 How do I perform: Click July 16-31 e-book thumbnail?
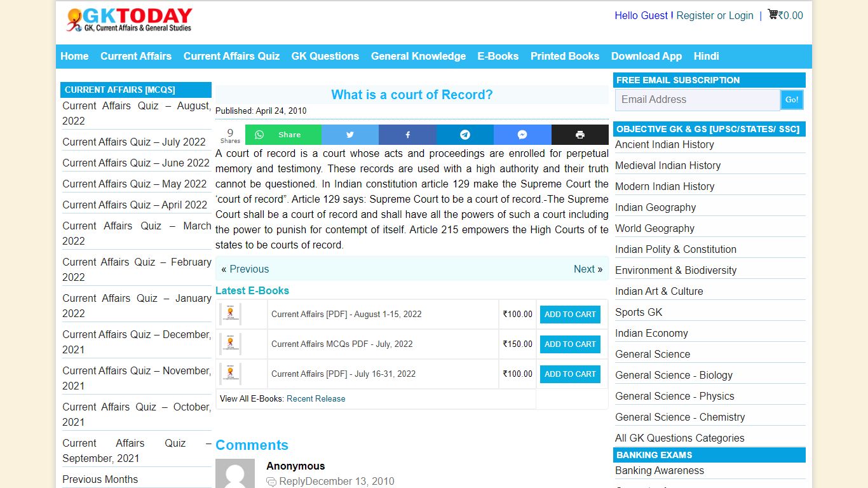click(230, 374)
